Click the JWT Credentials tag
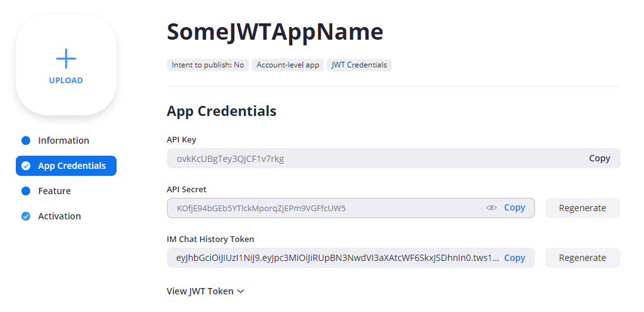Image resolution: width=644 pixels, height=312 pixels. (x=359, y=65)
